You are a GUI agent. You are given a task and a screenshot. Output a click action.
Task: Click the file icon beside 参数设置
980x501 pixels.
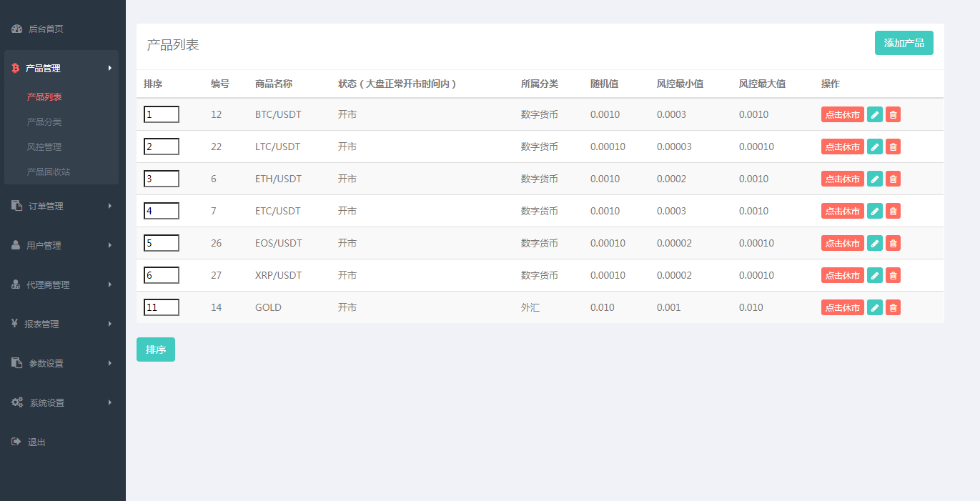(16, 363)
